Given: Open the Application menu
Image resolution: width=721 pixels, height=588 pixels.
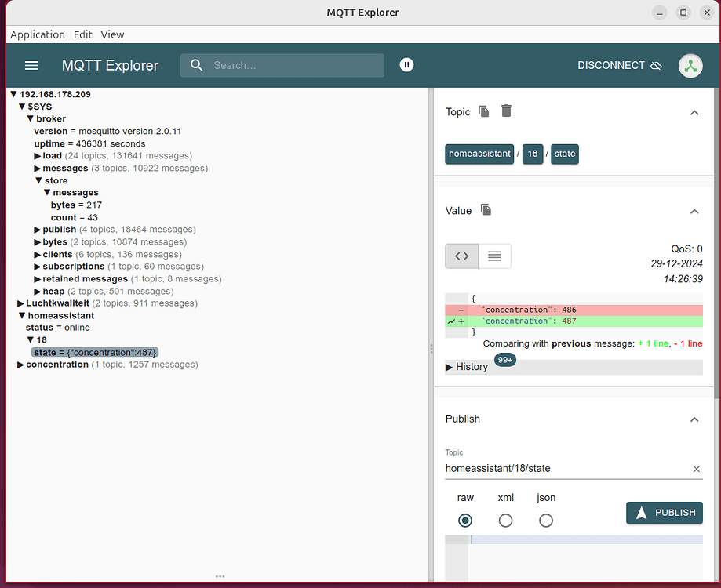Looking at the screenshot, I should click(x=37, y=34).
